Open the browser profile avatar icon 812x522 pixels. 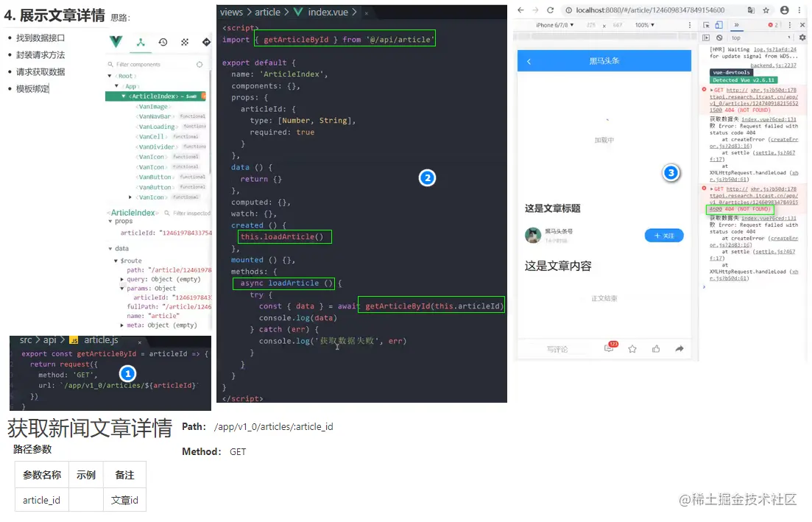[x=785, y=10]
